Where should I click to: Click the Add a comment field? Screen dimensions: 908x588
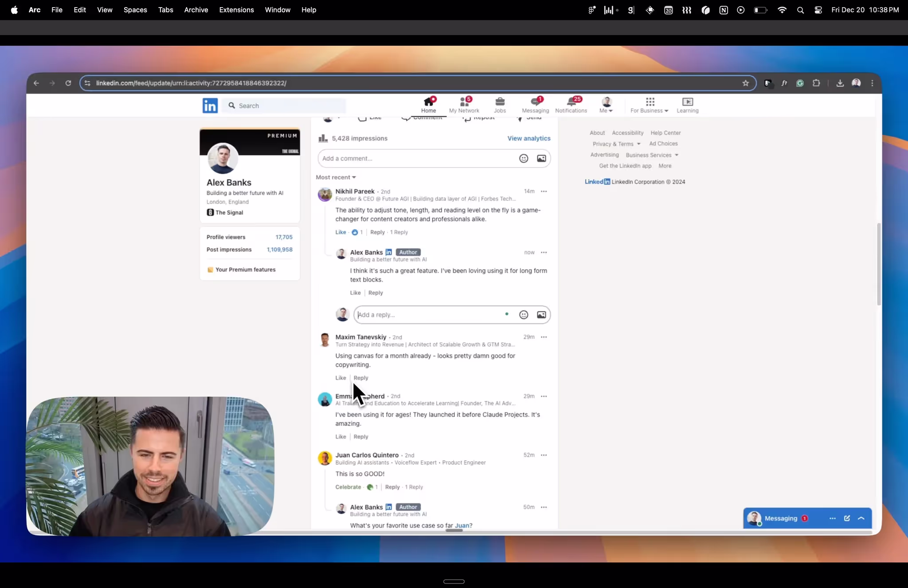tap(417, 158)
